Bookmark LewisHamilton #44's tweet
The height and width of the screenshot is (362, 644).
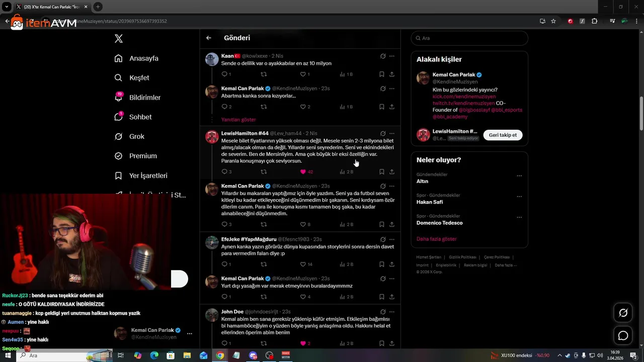click(382, 171)
